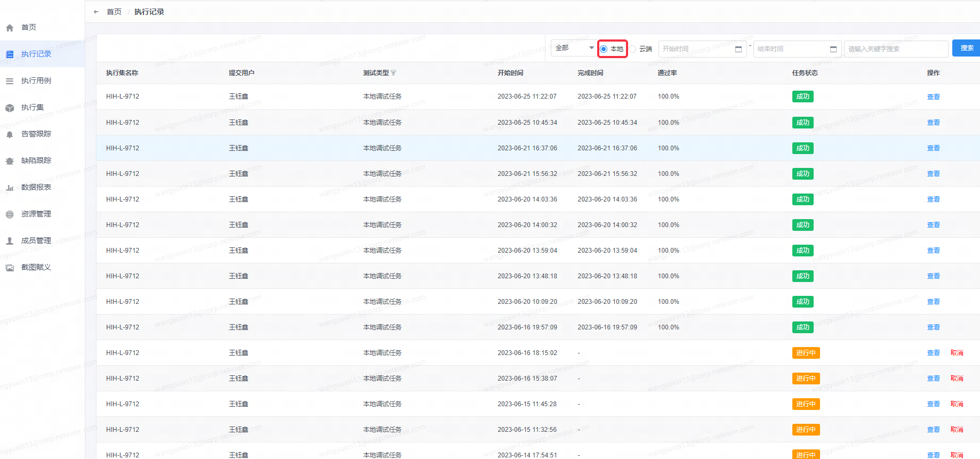Open calendar icon in 开始时间 field
This screenshot has width=980, height=459.
(738, 49)
